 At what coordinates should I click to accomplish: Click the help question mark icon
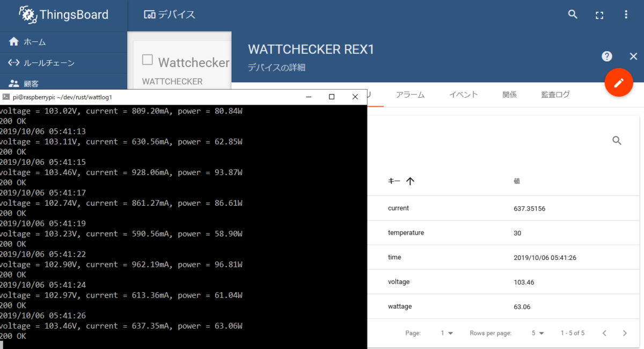607,56
